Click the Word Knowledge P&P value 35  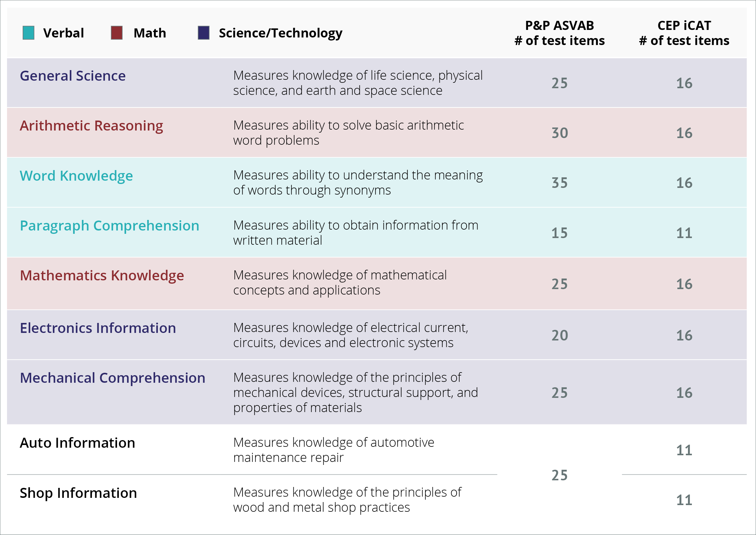[x=560, y=183]
